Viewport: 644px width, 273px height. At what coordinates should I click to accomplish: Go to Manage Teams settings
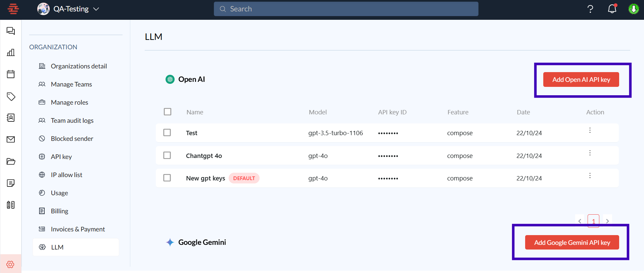[71, 84]
